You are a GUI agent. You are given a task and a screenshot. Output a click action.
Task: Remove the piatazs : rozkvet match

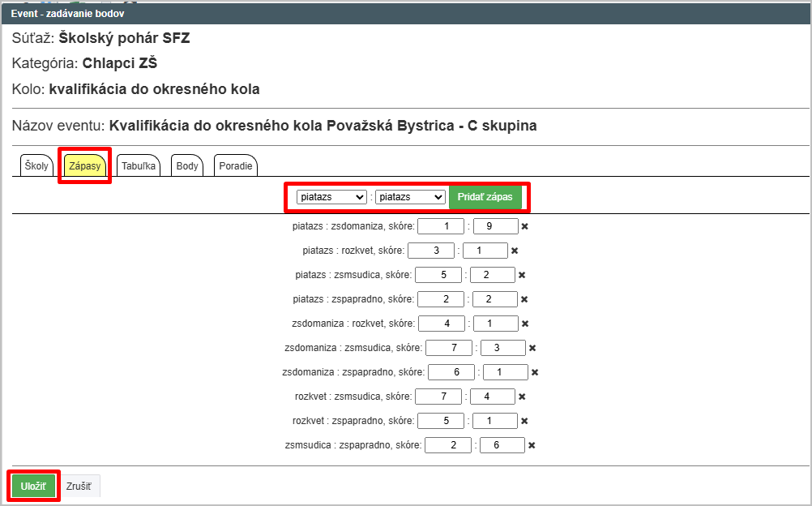click(515, 251)
